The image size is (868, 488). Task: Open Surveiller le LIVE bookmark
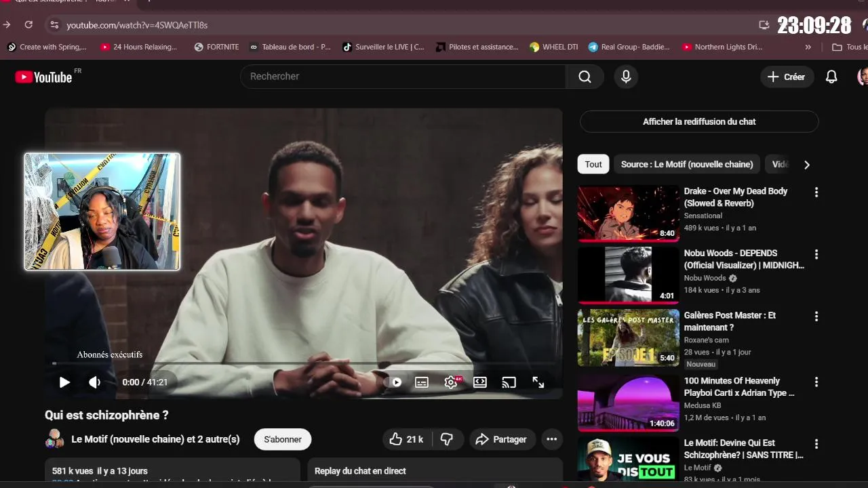point(383,47)
